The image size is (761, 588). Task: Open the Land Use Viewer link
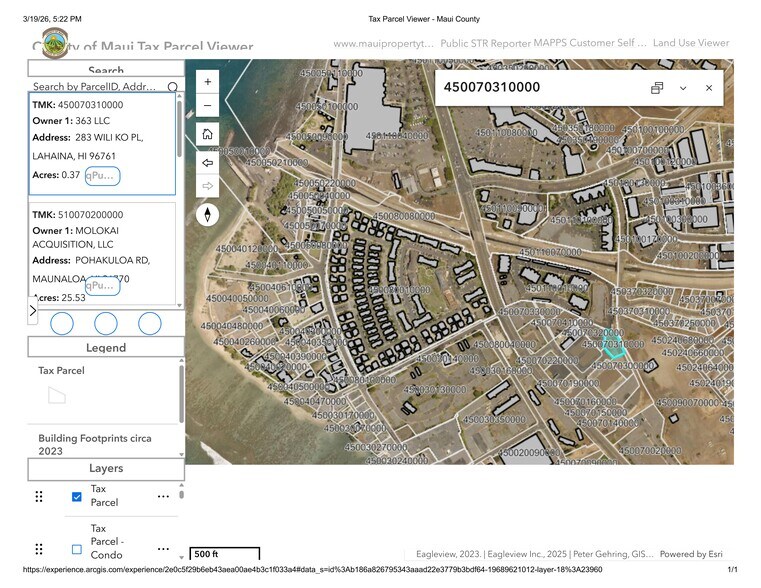click(x=691, y=43)
